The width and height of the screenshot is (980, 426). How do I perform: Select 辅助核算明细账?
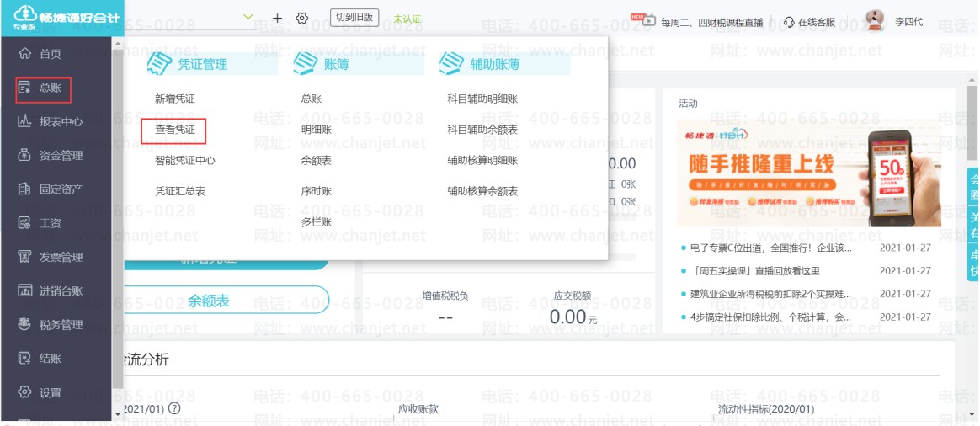coord(482,161)
